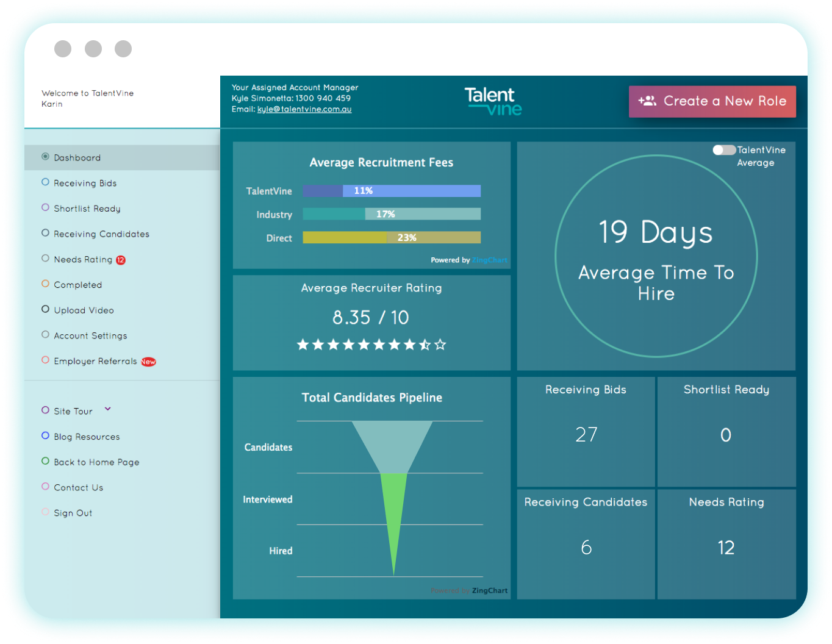The image size is (832, 644).
Task: Toggle the TalentVine Average switch
Action: click(x=724, y=150)
